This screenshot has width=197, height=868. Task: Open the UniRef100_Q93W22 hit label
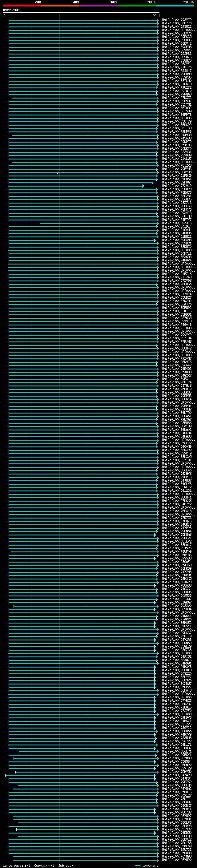point(177,26)
